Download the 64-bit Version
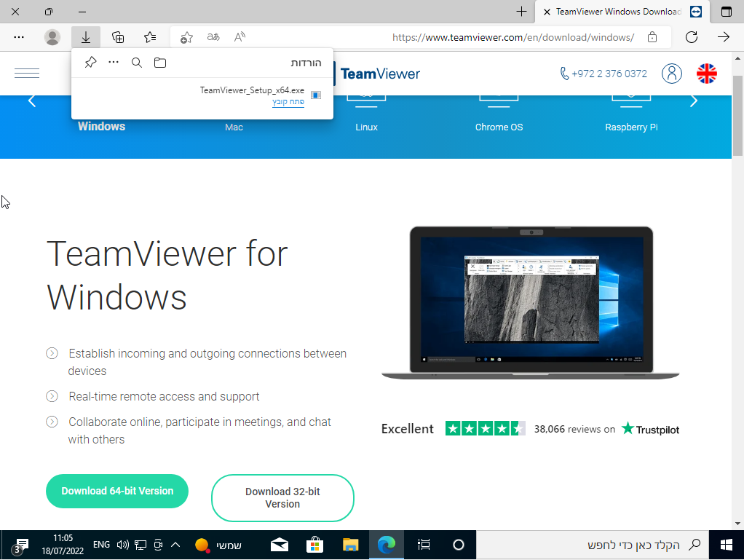Image resolution: width=744 pixels, height=560 pixels. [117, 492]
